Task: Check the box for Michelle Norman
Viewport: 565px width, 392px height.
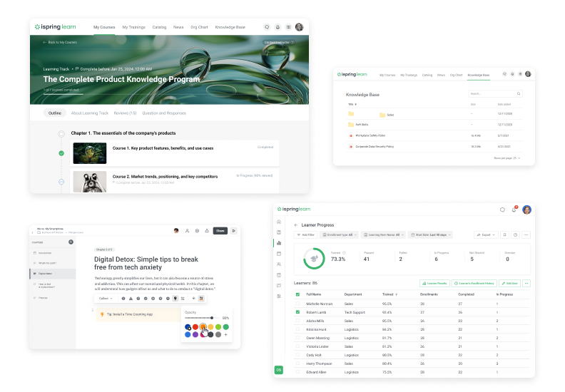Action: pyautogui.click(x=297, y=304)
